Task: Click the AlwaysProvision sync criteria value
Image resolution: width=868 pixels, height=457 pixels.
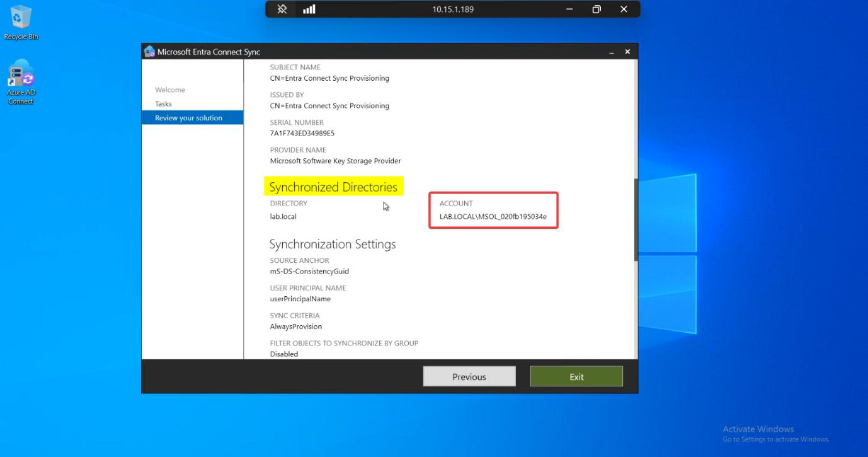Action: (296, 327)
